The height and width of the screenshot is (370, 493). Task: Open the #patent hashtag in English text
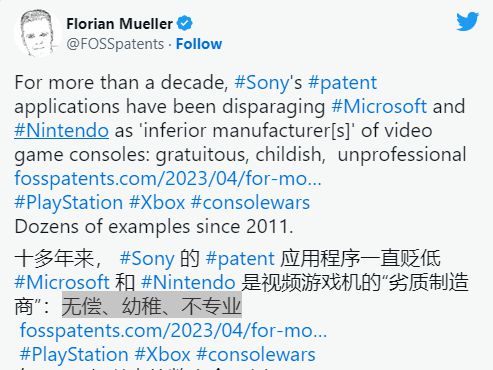342,83
